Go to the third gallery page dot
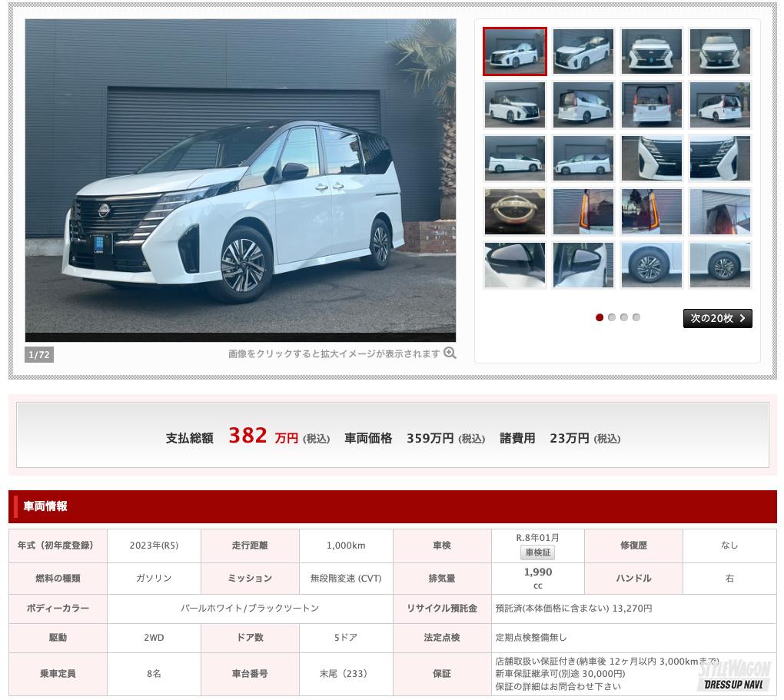784x700 pixels. (x=624, y=317)
